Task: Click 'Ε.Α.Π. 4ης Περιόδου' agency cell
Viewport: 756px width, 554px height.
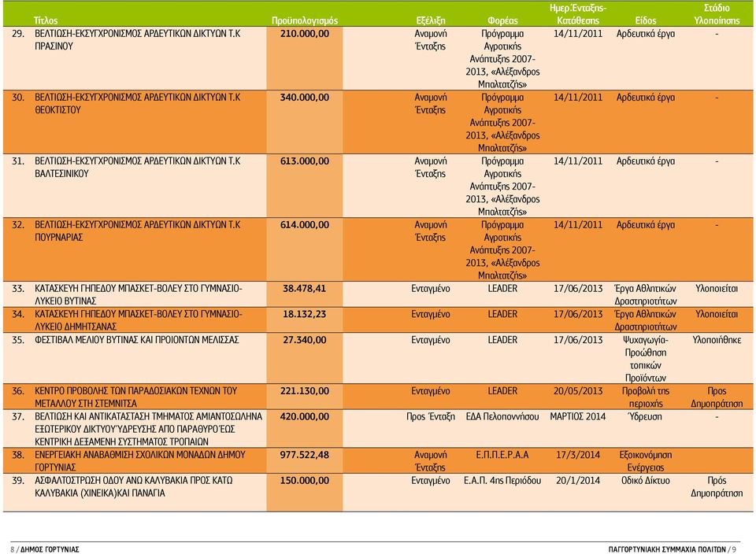Action: click(502, 480)
